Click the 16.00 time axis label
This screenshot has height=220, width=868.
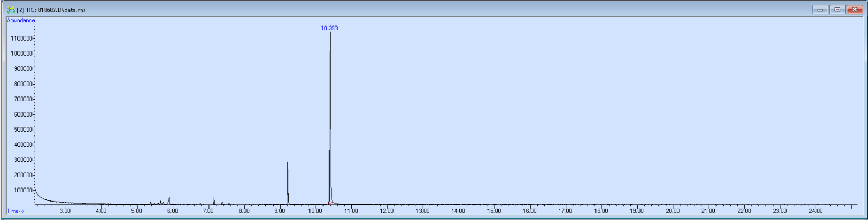click(x=530, y=211)
